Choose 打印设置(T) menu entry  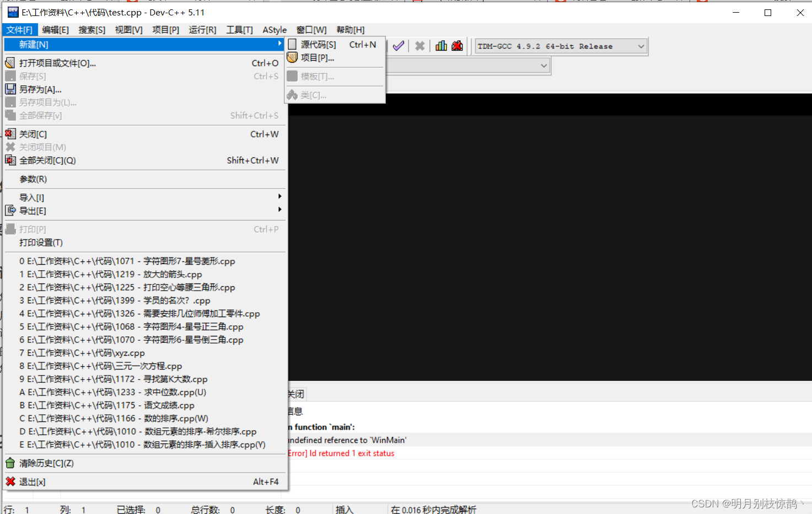point(145,242)
